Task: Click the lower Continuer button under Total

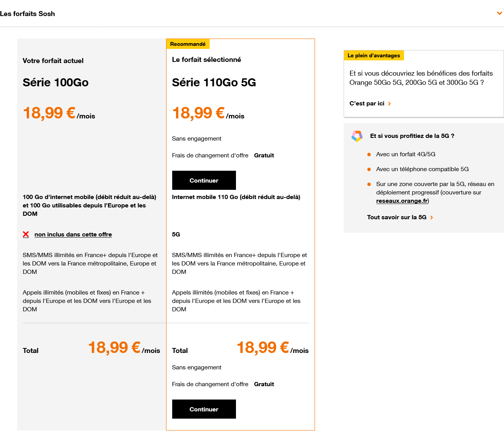Action: pyautogui.click(x=204, y=409)
